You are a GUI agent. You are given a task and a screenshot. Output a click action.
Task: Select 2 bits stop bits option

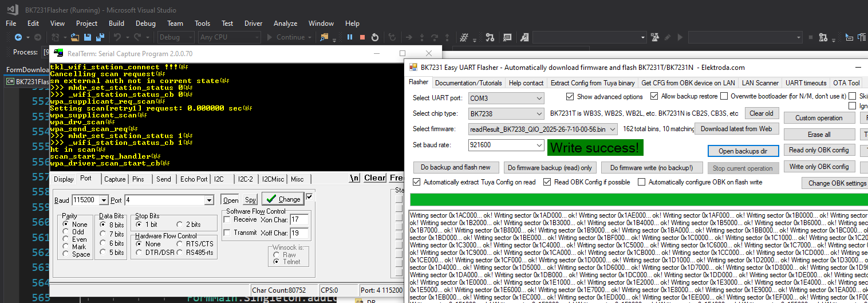tap(180, 225)
